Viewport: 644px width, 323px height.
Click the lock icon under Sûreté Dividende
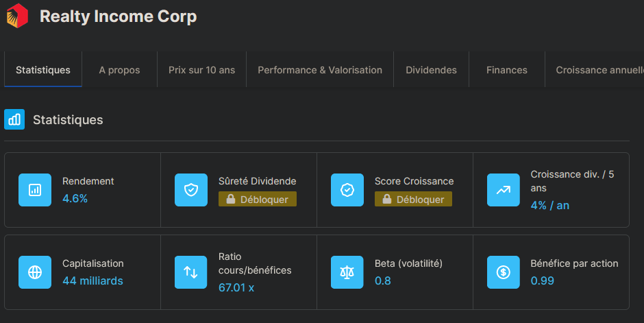[x=231, y=200]
